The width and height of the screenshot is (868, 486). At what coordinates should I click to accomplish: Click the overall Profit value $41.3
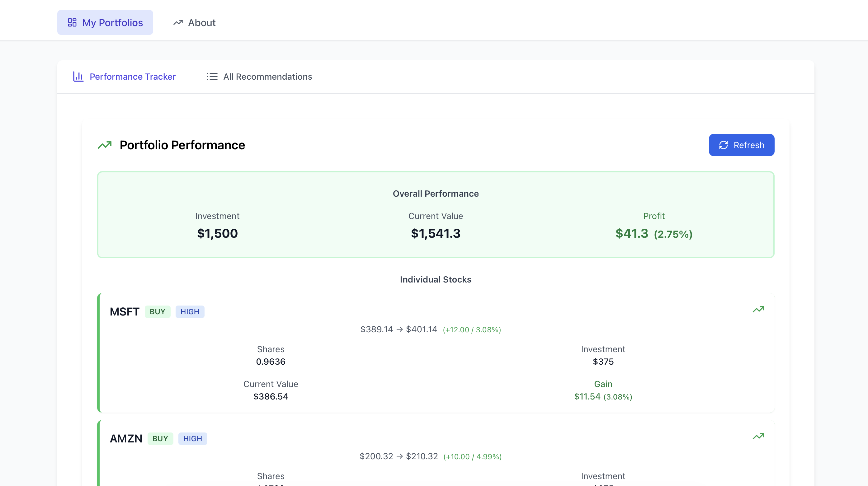click(631, 233)
